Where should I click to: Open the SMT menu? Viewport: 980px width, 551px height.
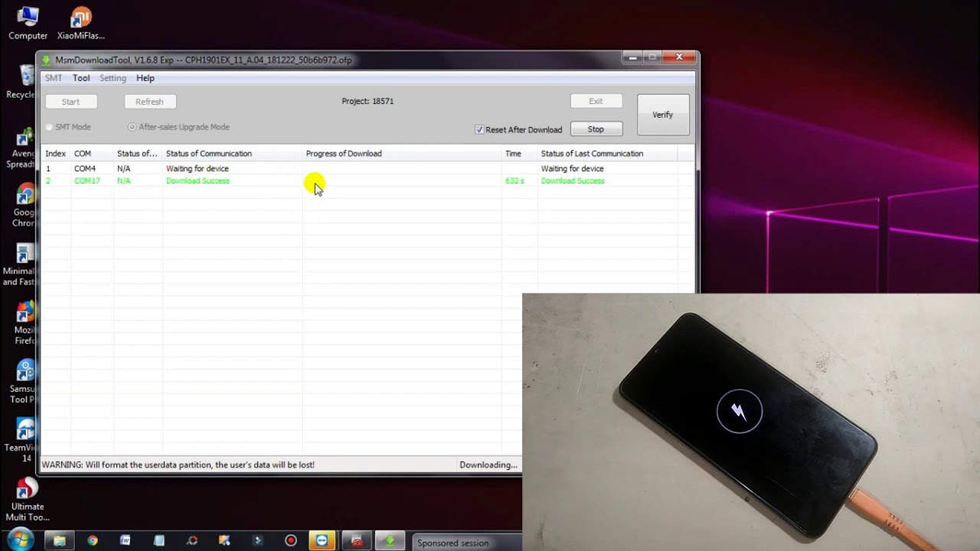coord(54,78)
